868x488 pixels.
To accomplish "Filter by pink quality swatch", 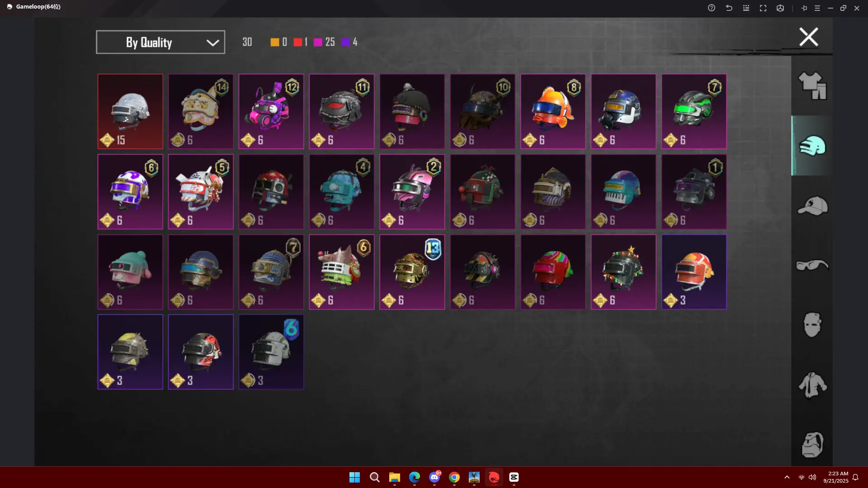I will [x=318, y=42].
